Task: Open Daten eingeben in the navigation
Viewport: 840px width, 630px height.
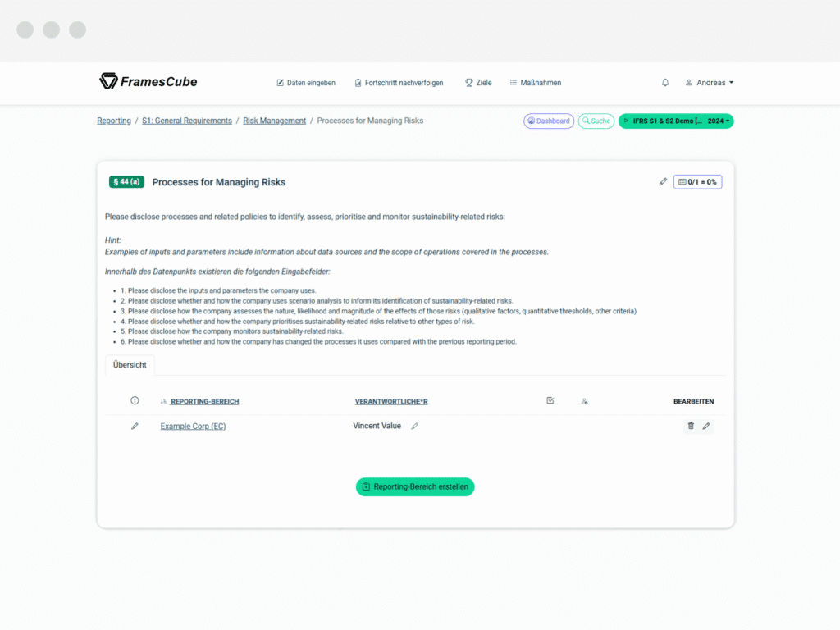Action: 306,83
